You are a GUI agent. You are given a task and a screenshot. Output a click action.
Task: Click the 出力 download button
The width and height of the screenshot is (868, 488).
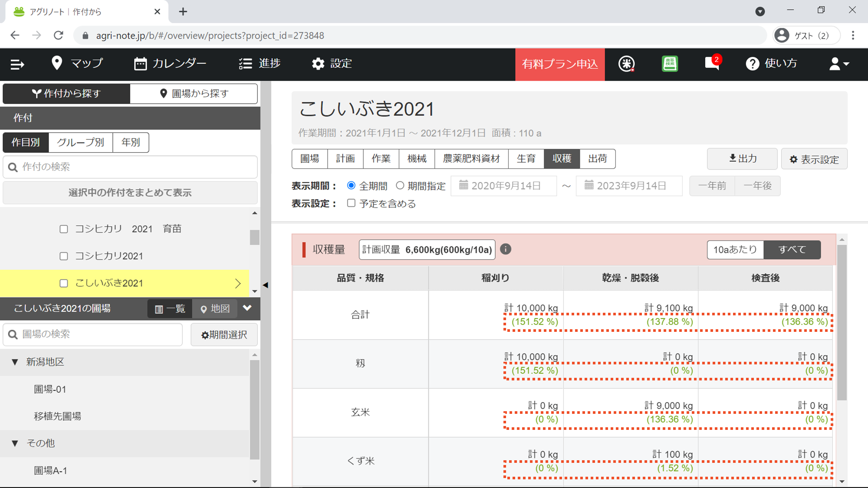[742, 159]
